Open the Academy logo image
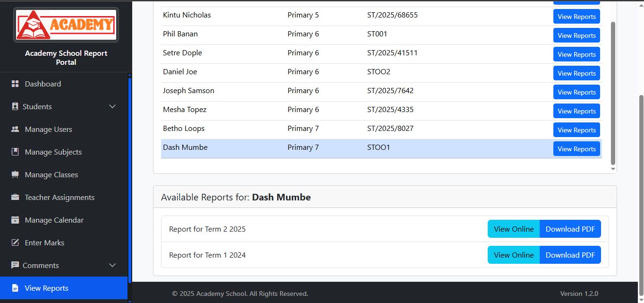Image resolution: width=644 pixels, height=303 pixels. coord(66,25)
